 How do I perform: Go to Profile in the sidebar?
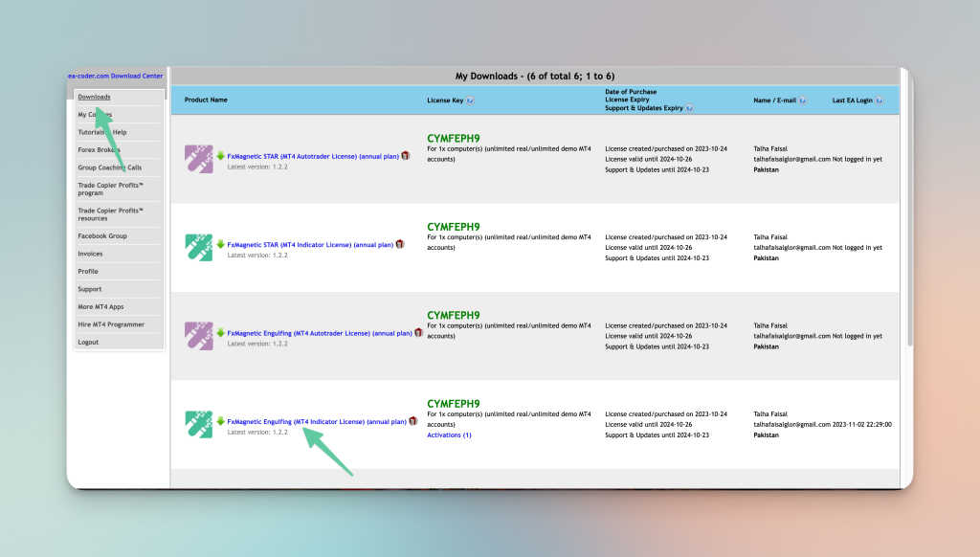(x=88, y=272)
